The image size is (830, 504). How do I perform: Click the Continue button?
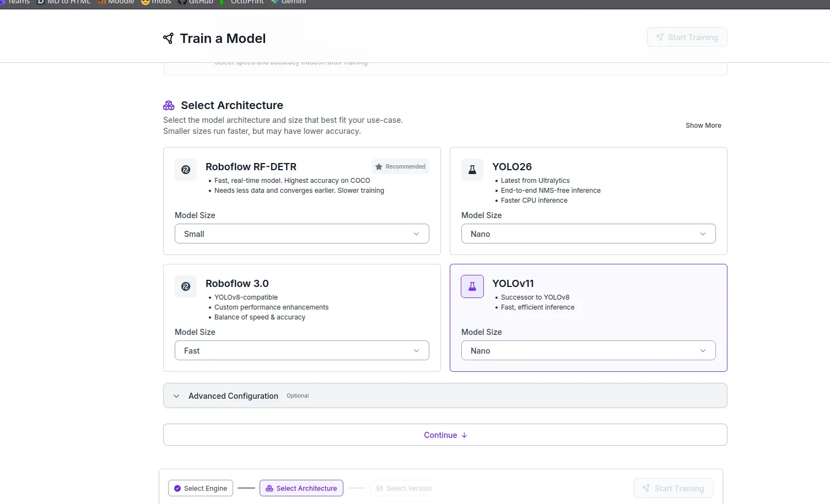pos(445,435)
